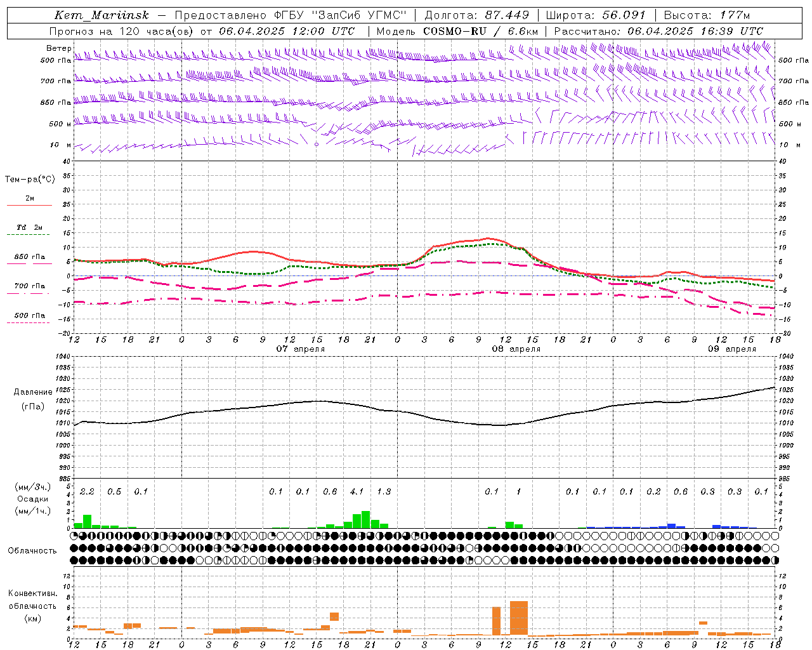Image resolution: width=812 pixels, height=650 pixels.
Task: Click the Давление panel label
Action: (x=33, y=392)
